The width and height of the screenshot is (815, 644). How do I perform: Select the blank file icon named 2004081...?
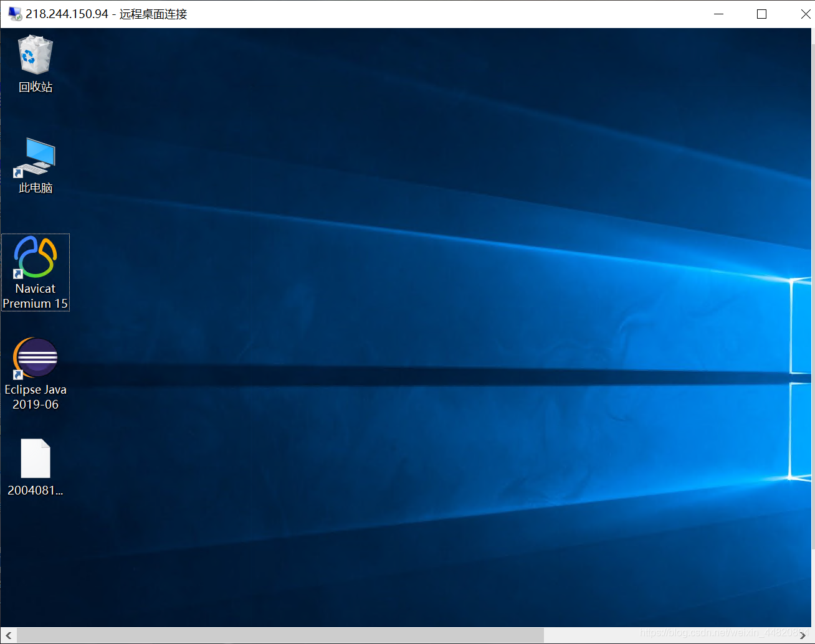36,458
